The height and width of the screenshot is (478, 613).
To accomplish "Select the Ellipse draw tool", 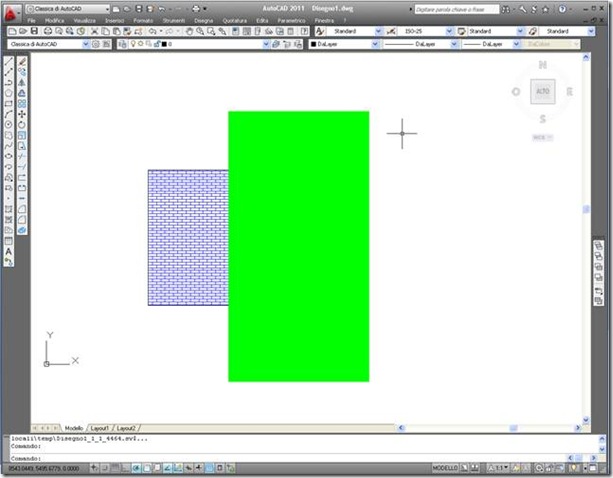I will 9,156.
